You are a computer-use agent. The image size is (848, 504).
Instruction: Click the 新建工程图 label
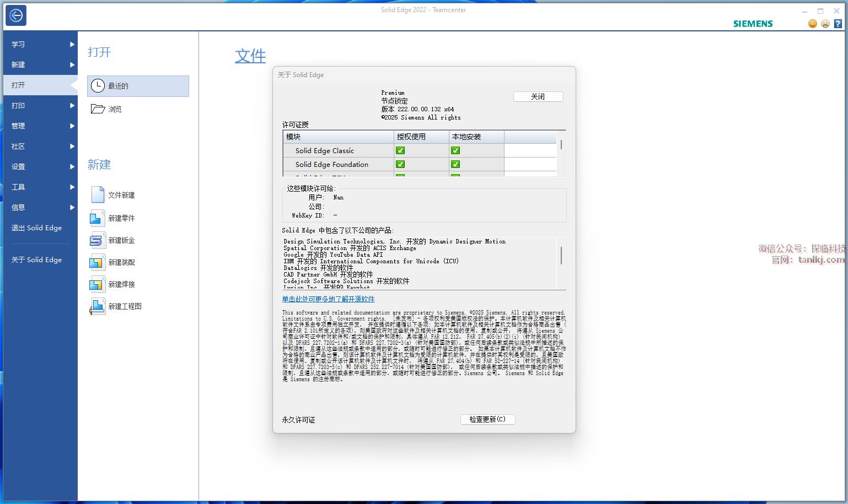125,306
